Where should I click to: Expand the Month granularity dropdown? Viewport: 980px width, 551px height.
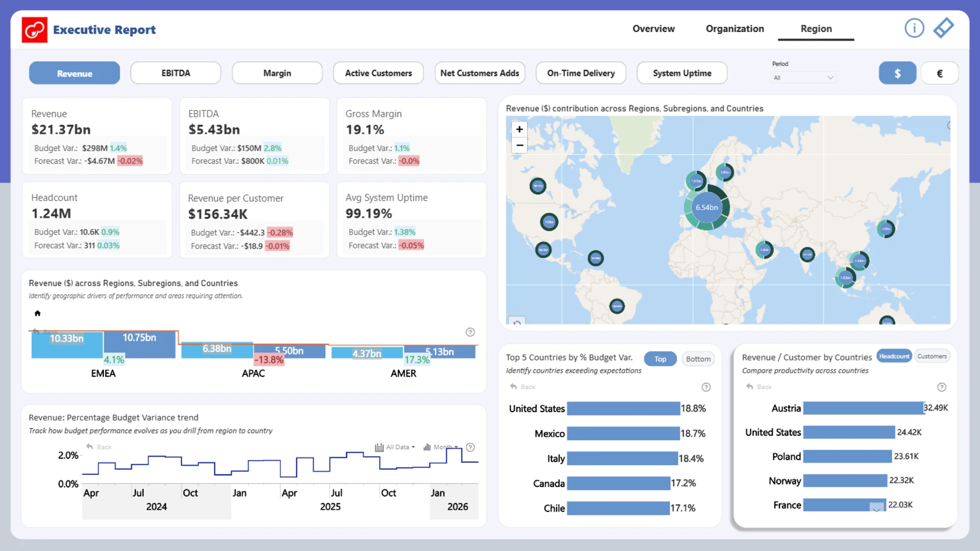point(441,447)
